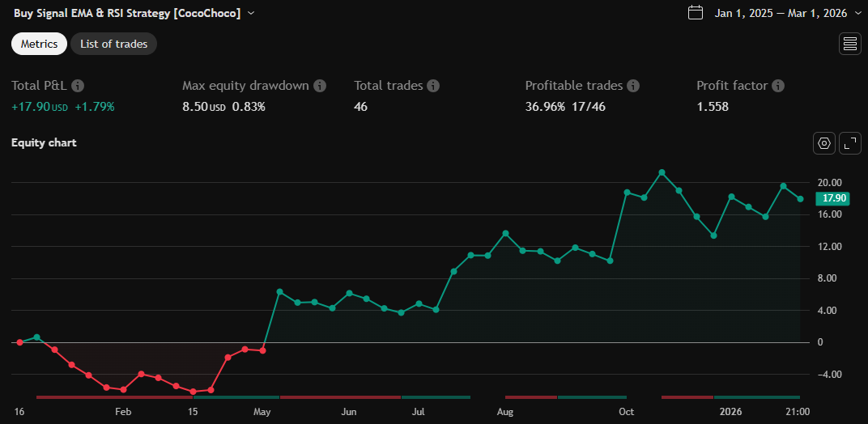The image size is (868, 424).
Task: Show info tooltip for Total trades
Action: click(433, 86)
